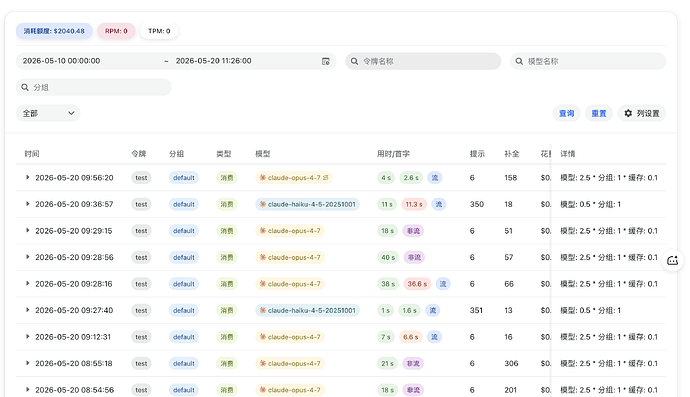690x397 pixels.
Task: Click the 6.6 s first-token badge
Action: tap(411, 337)
